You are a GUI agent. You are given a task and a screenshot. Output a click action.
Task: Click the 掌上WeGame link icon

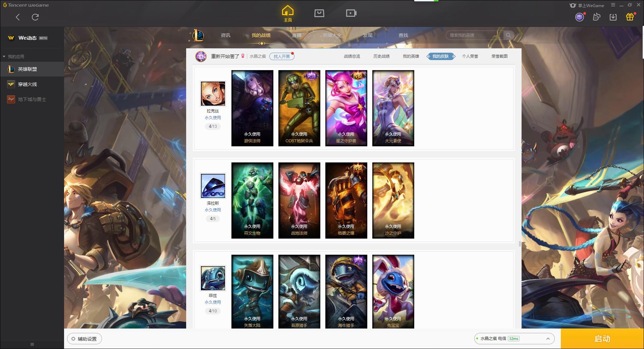[x=587, y=5]
